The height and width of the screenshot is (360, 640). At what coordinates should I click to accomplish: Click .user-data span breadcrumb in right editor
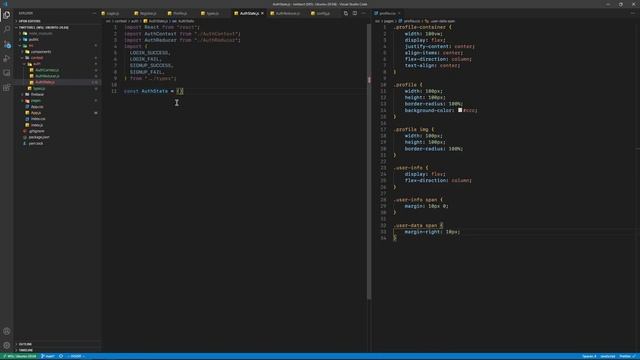click(x=442, y=21)
